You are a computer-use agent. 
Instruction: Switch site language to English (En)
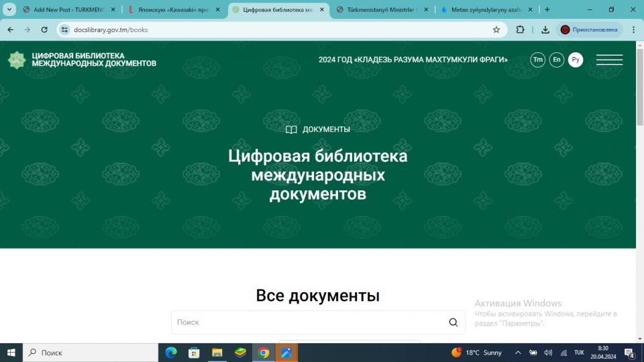click(x=556, y=60)
